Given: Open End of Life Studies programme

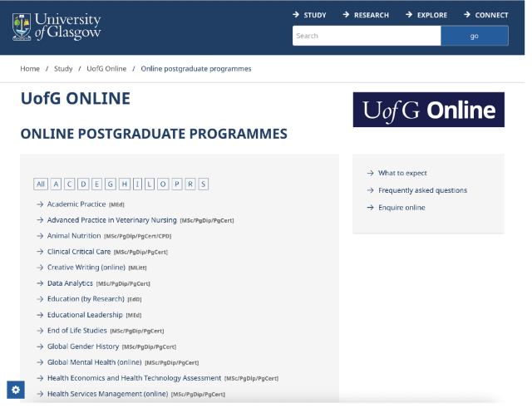Looking at the screenshot, I should (x=77, y=331).
